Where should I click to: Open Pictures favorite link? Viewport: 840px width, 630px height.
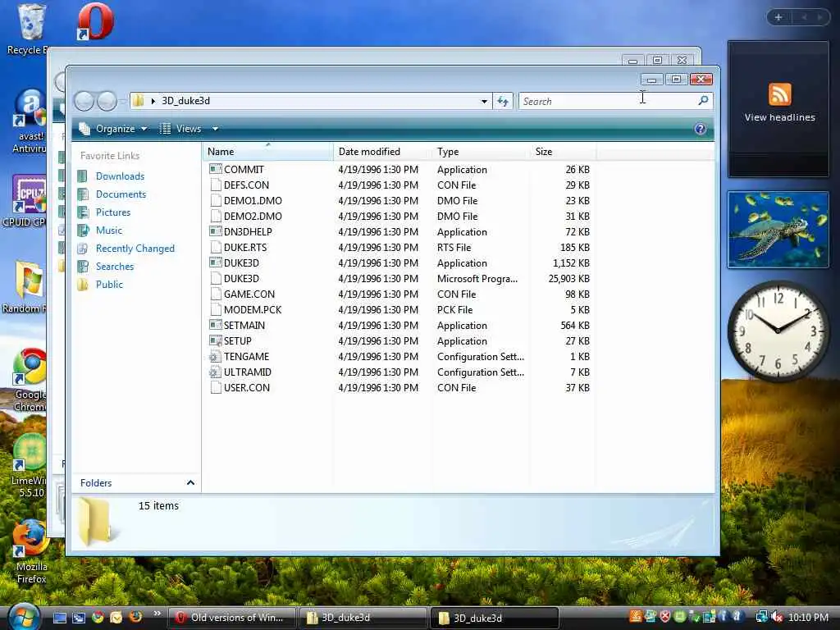tap(113, 212)
